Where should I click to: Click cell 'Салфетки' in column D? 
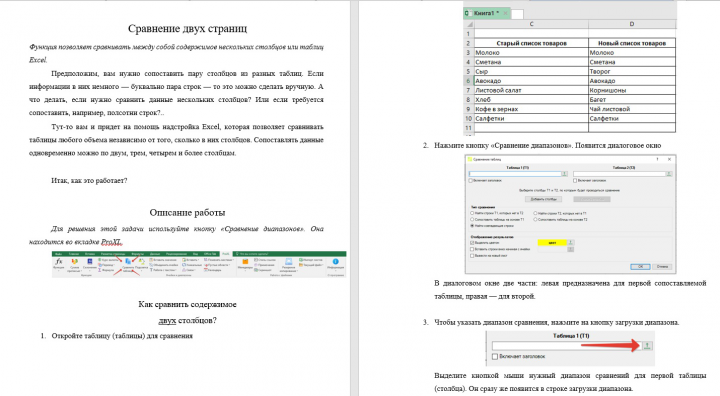tap(632, 119)
